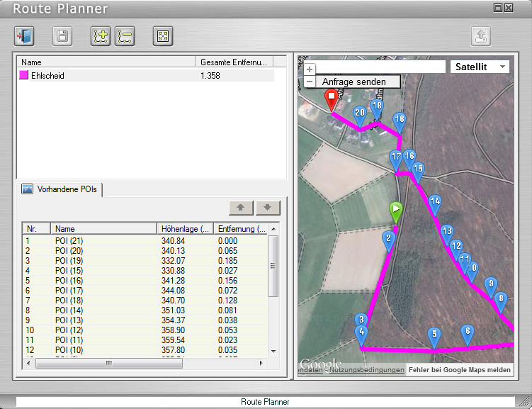
Task: Click the green start marker on map
Action: pos(396,210)
